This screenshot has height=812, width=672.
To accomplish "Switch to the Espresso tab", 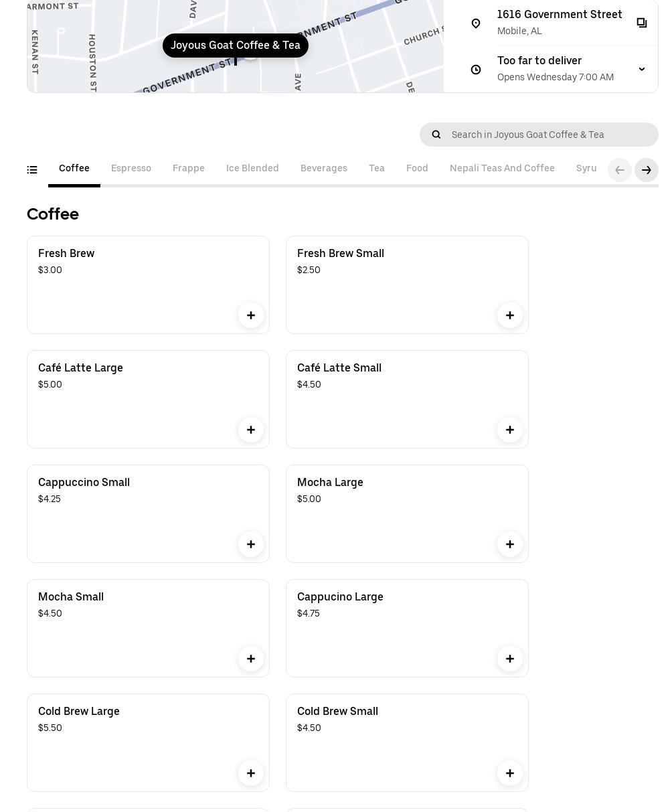I will pyautogui.click(x=131, y=169).
